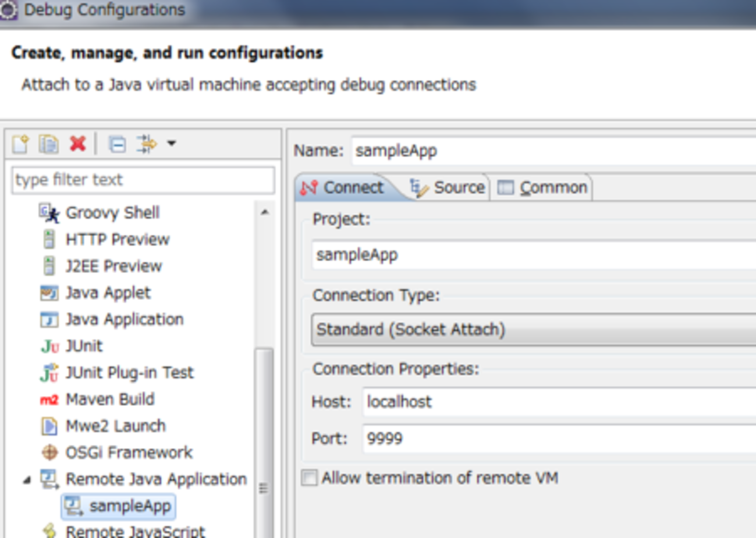Click the filter launch configurations icon
This screenshot has height=538, width=756.
click(x=146, y=144)
